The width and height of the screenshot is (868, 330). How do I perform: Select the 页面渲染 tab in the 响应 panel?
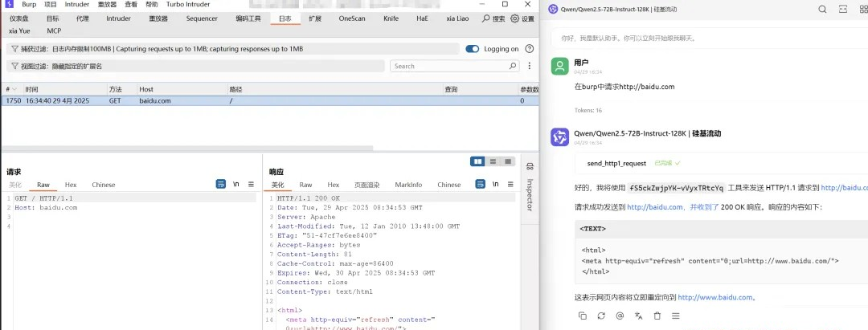click(367, 185)
